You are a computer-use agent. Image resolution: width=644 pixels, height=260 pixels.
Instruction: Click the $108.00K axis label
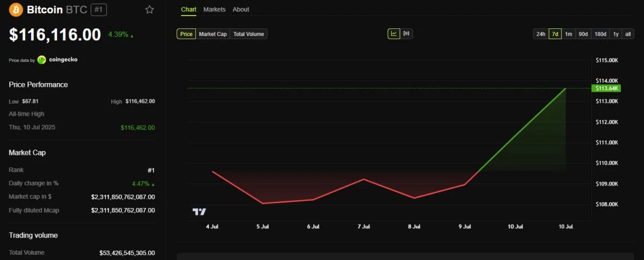coord(607,204)
